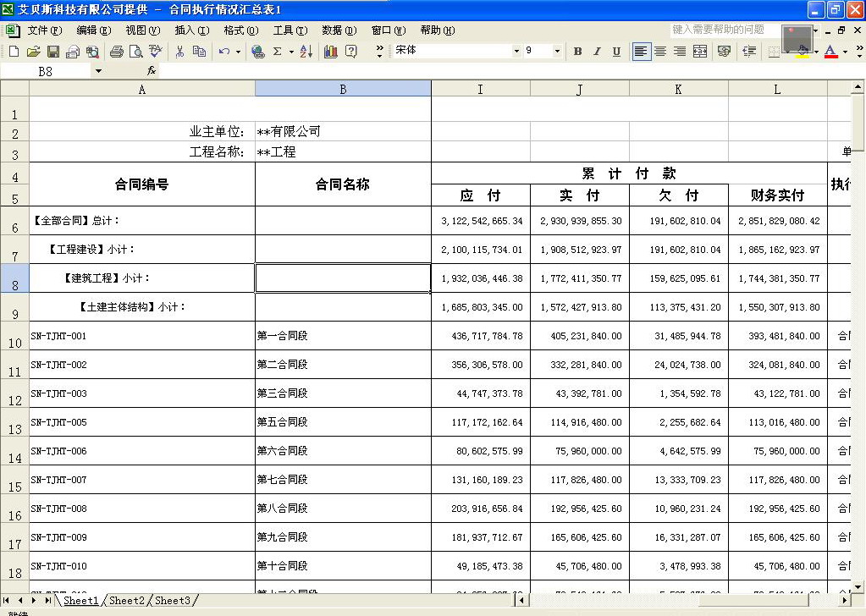The image size is (866, 616).
Task: Expand formatting toolbar options chevron at right
Action: click(859, 52)
